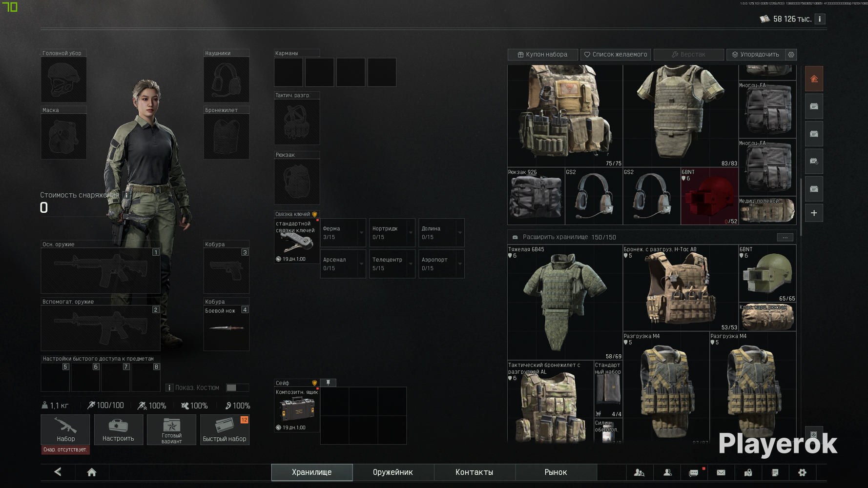The width and height of the screenshot is (868, 488).
Task: Click the Настроить button
Action: (x=118, y=429)
